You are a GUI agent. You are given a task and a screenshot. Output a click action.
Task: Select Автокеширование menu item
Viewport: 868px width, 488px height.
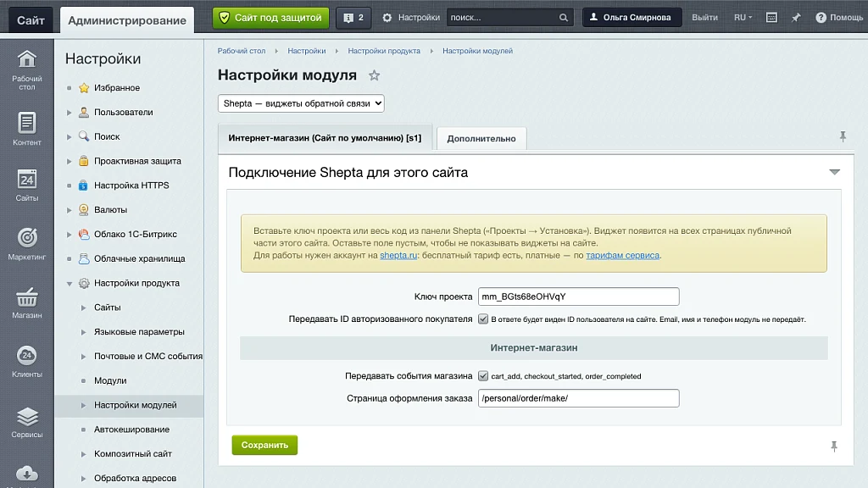click(131, 430)
